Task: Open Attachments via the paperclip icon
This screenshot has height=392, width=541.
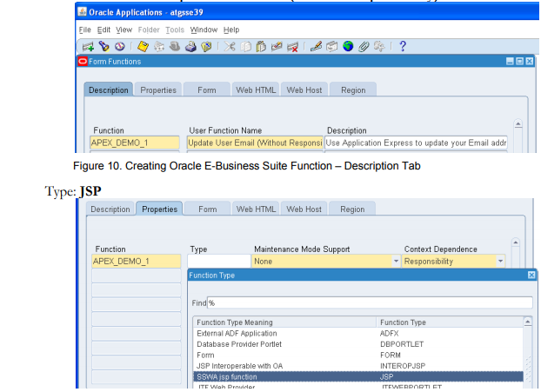Action: [x=363, y=47]
